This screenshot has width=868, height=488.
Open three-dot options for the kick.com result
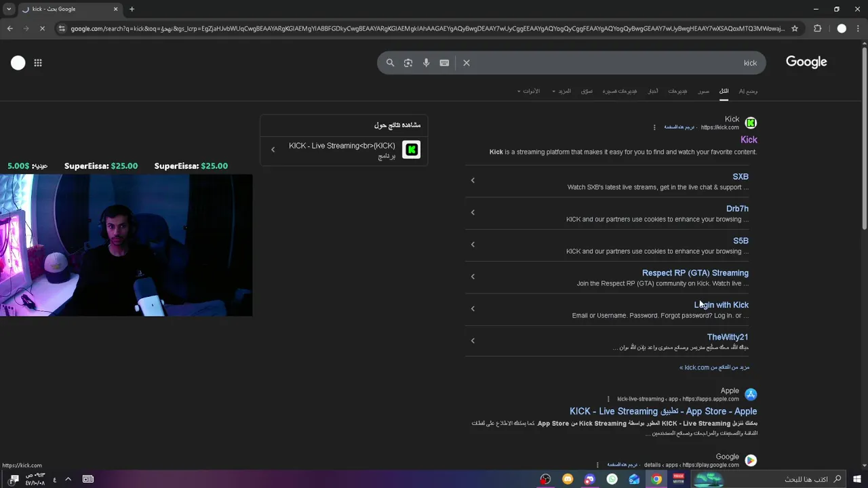pos(654,127)
